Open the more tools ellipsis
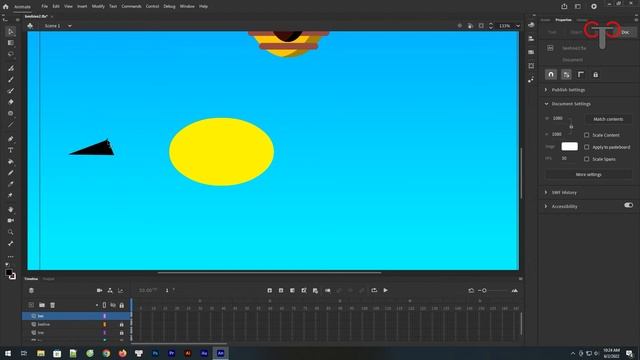 pos(11,257)
